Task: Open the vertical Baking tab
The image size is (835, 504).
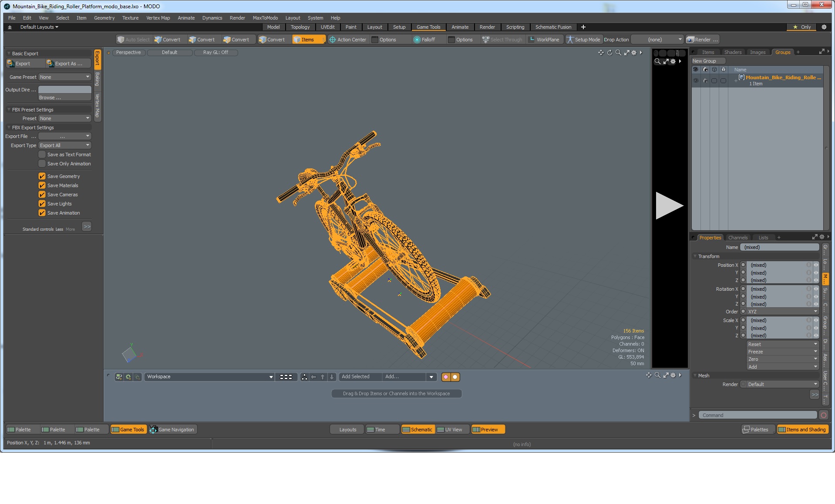Action: point(98,79)
